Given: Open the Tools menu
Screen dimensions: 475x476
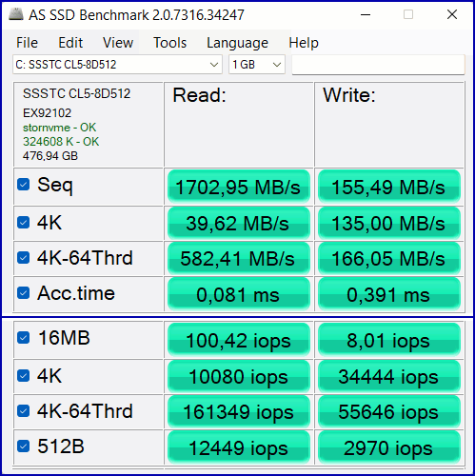Looking at the screenshot, I should pyautogui.click(x=170, y=43).
